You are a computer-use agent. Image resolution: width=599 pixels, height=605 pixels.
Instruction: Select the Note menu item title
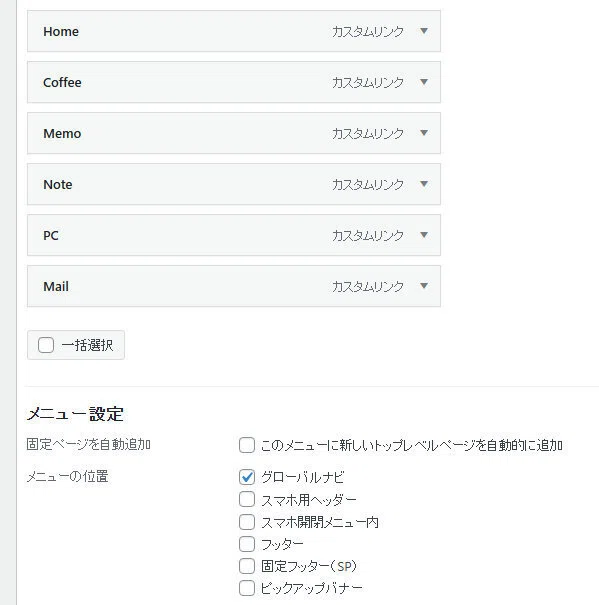(x=58, y=184)
